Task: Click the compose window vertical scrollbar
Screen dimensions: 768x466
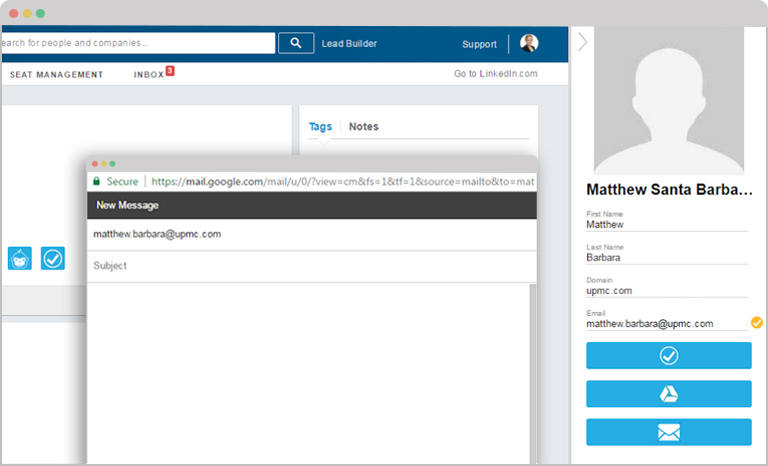Action: (x=533, y=373)
